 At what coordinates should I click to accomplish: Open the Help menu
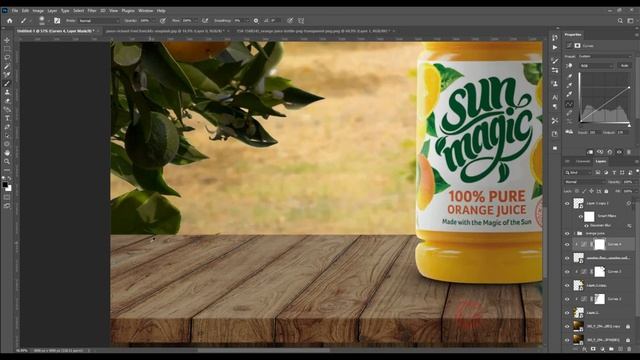tap(161, 11)
